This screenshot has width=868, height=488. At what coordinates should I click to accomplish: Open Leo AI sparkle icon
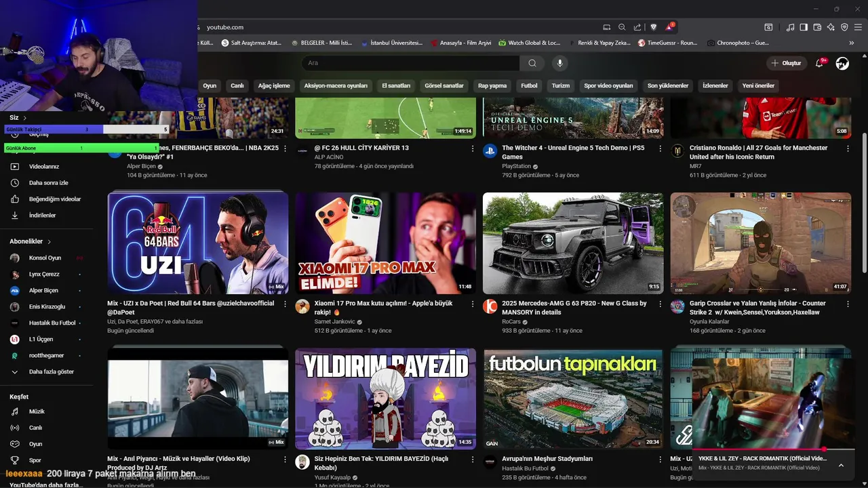click(x=831, y=27)
